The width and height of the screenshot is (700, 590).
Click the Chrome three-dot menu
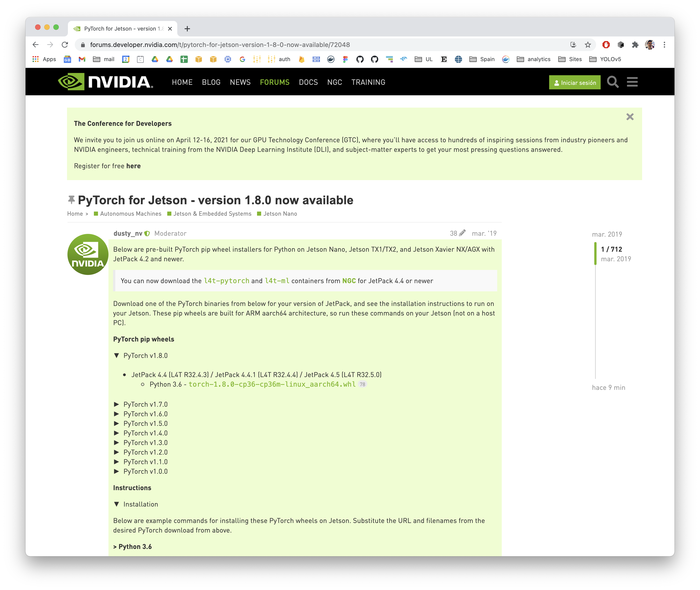click(x=664, y=44)
